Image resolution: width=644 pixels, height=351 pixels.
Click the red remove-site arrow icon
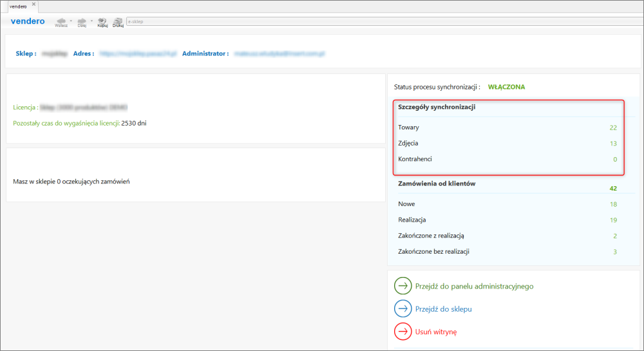402,332
